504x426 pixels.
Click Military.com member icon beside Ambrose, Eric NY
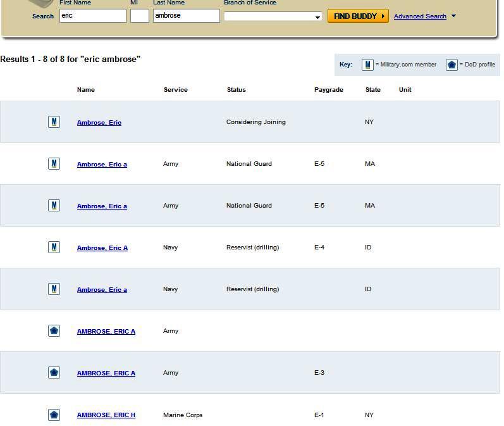(x=54, y=122)
